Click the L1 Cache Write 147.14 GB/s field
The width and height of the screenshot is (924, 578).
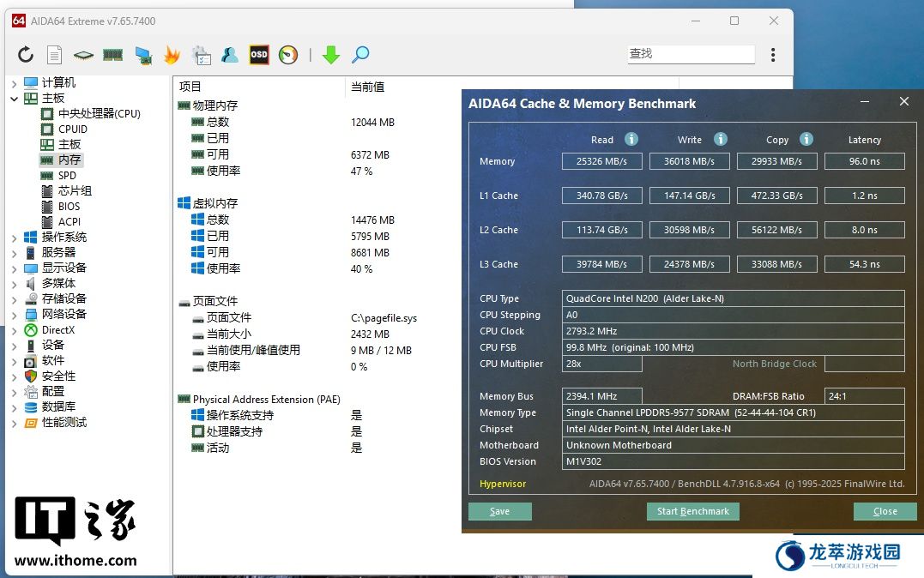click(690, 196)
